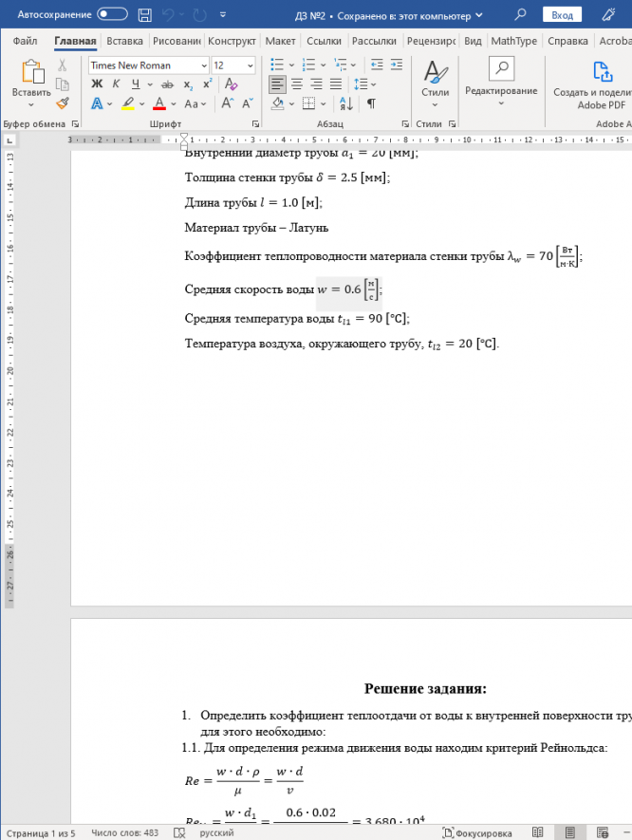Click the Save floppy disk icon
This screenshot has height=840, width=632.
click(144, 15)
